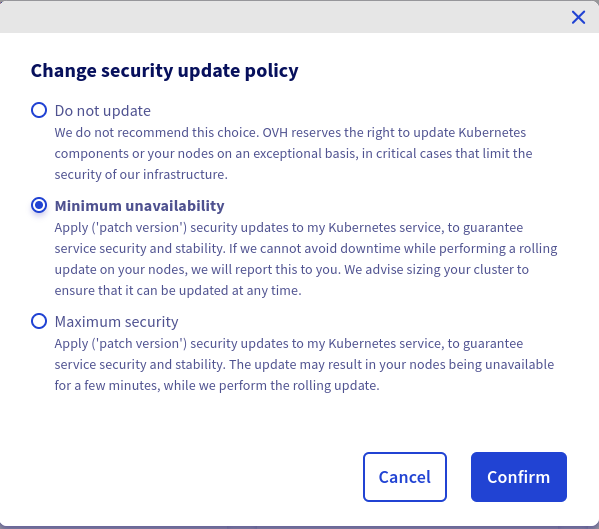Click the 'Change security update policy' heading
Image resolution: width=599 pixels, height=529 pixels.
(164, 71)
